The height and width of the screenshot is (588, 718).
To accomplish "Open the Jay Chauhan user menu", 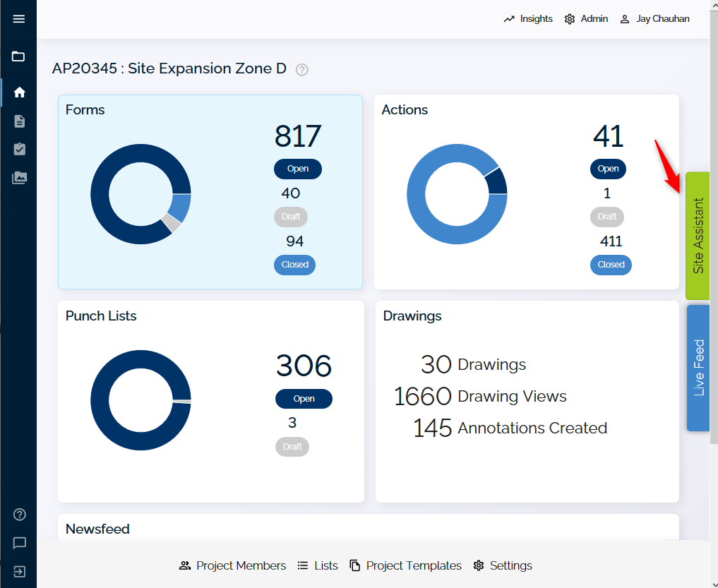I will coord(654,19).
